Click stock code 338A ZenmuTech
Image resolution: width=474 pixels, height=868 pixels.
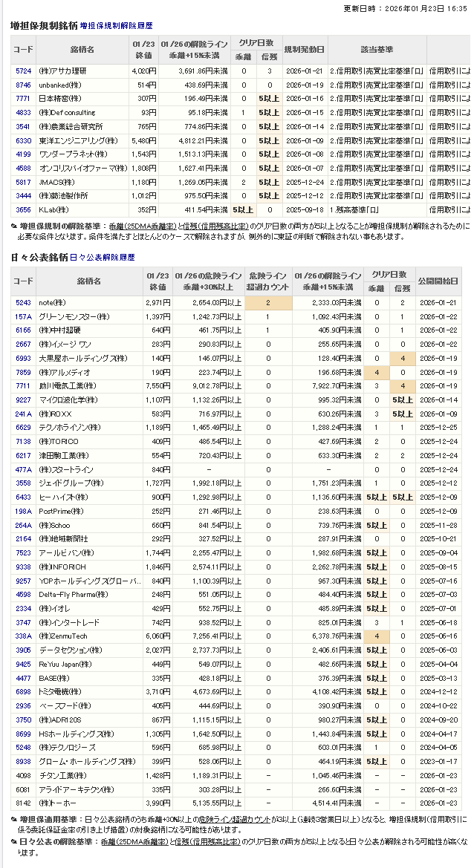click(x=23, y=636)
